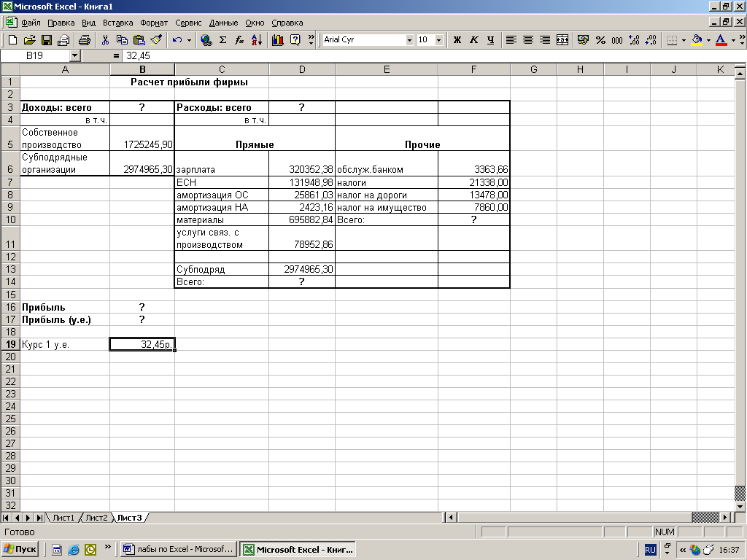747x560 pixels.
Task: Expand borders options dropdown arrow
Action: [684, 40]
